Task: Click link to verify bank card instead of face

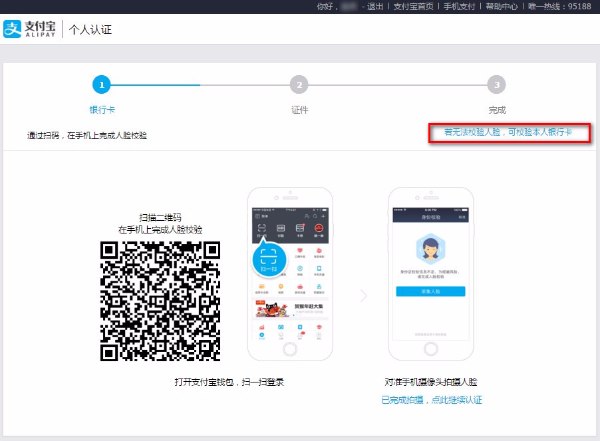Action: pyautogui.click(x=508, y=133)
